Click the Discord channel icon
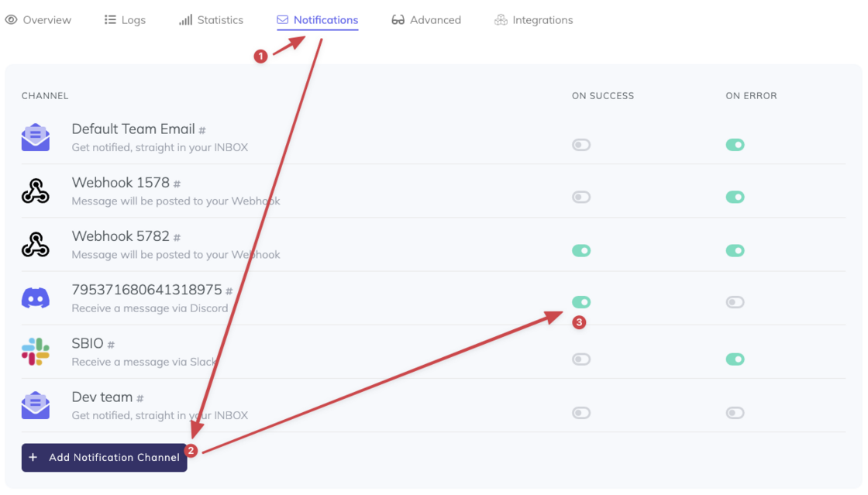This screenshot has width=868, height=495. coord(36,298)
